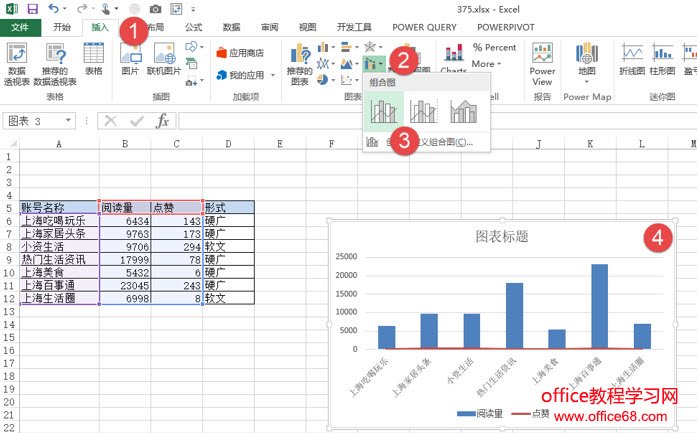Select the chart title 图表标题
The image size is (697, 433).
(x=502, y=236)
